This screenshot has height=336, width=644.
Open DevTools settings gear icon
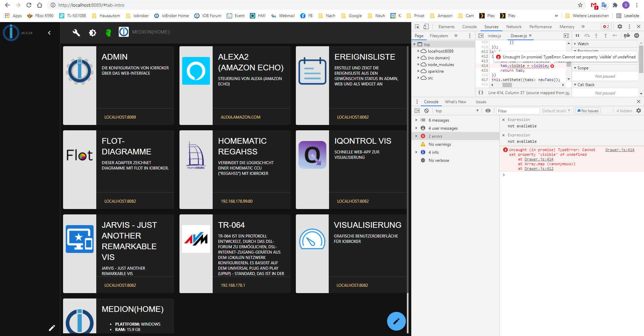pos(620,26)
